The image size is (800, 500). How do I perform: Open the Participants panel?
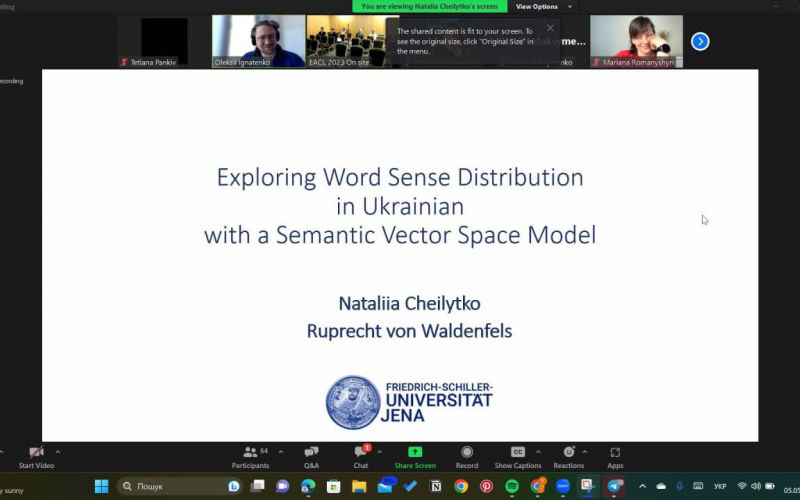(x=250, y=457)
